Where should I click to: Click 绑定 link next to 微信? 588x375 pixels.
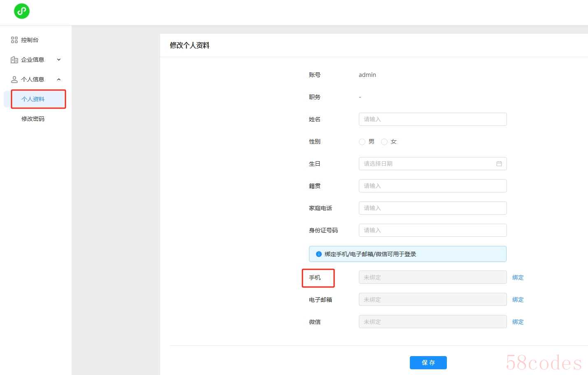pos(518,322)
